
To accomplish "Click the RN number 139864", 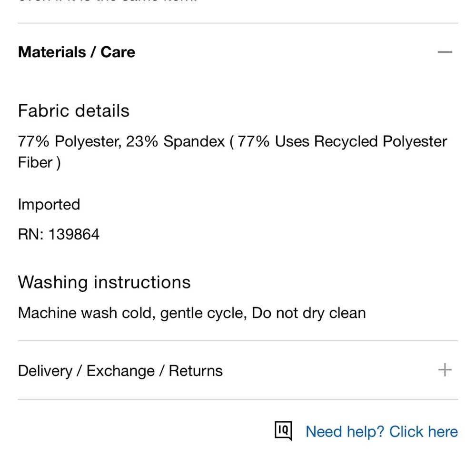I will 73,234.
